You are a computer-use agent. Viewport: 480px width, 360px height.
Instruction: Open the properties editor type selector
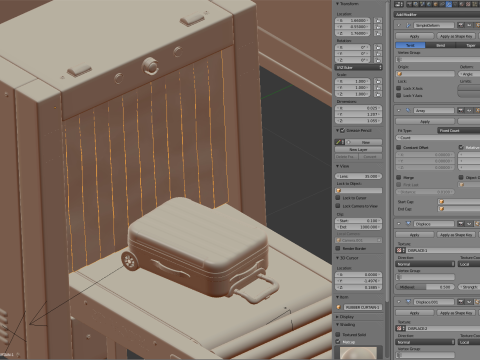(399, 4)
